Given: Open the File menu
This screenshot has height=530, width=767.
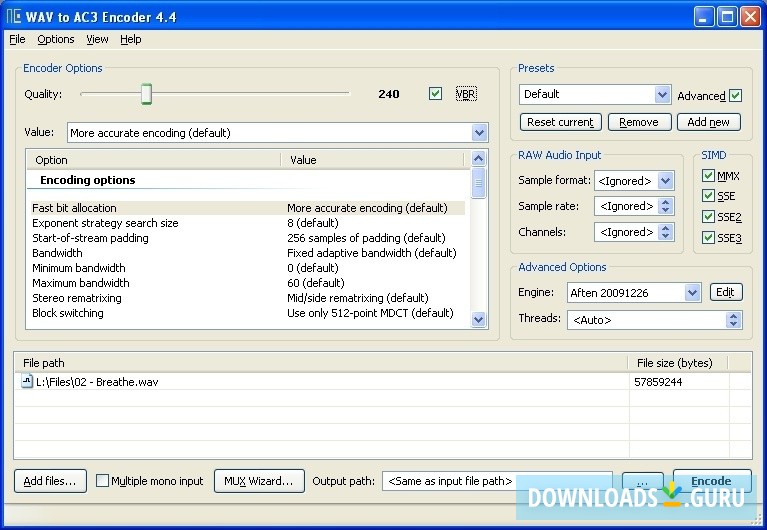Looking at the screenshot, I should (17, 39).
